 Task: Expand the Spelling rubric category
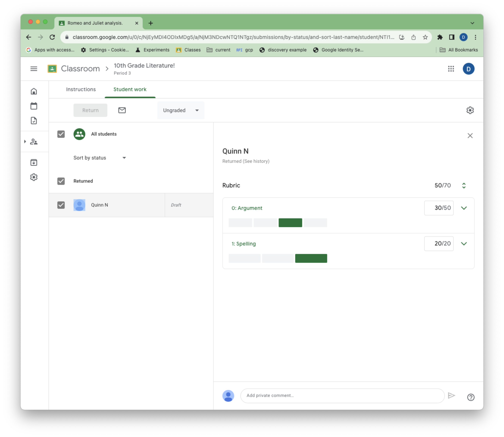[x=464, y=243]
